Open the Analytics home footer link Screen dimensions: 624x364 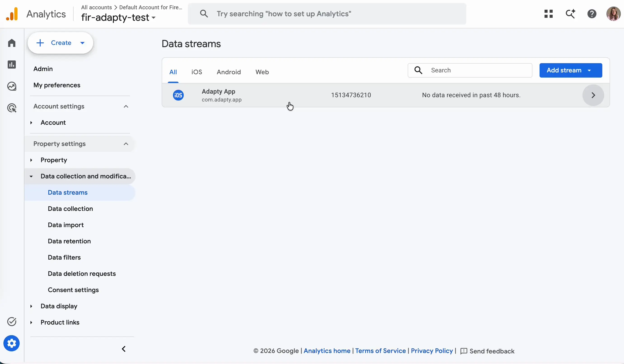pyautogui.click(x=327, y=351)
